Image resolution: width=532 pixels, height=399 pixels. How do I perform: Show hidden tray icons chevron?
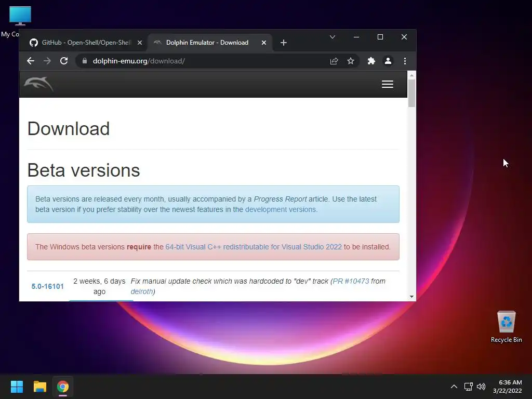pyautogui.click(x=454, y=387)
